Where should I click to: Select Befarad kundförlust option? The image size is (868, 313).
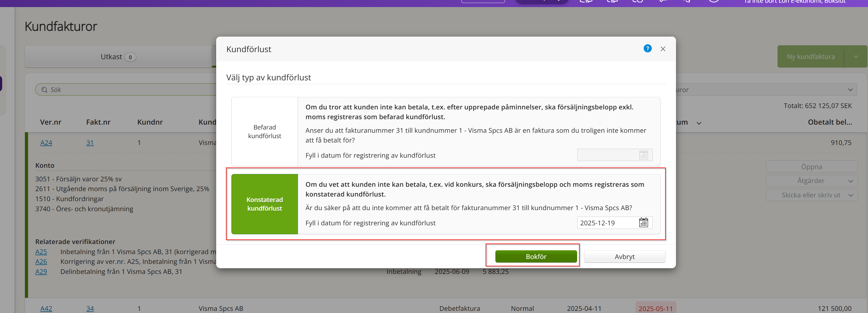[265, 132]
